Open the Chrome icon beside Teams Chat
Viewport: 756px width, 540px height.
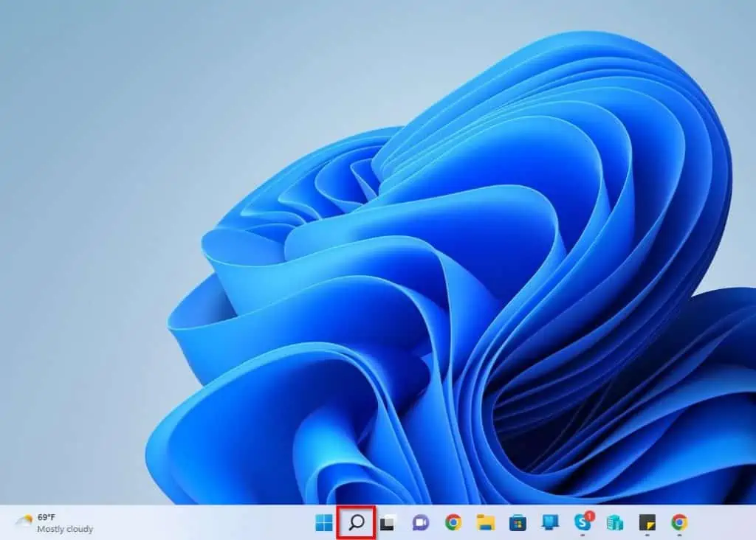[453, 523]
